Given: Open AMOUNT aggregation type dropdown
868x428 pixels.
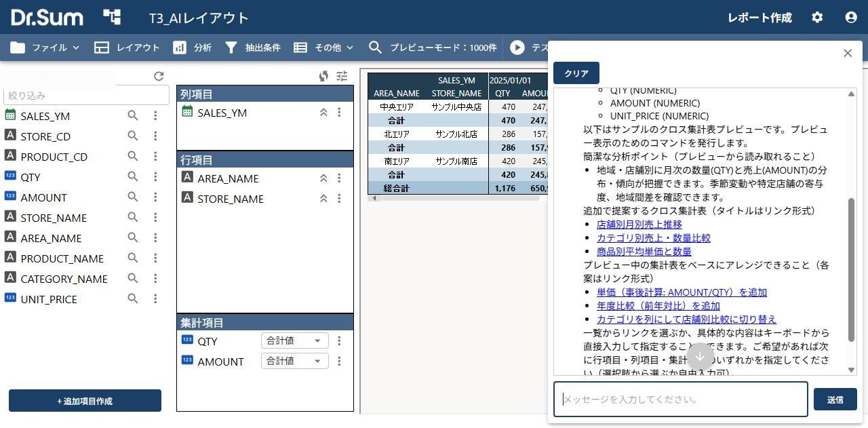Looking at the screenshot, I should (294, 362).
